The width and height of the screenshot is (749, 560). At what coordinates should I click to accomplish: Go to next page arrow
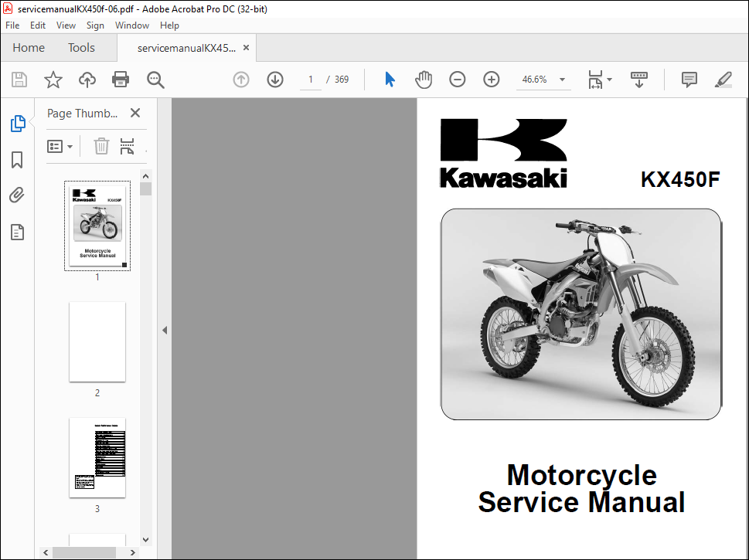point(275,80)
